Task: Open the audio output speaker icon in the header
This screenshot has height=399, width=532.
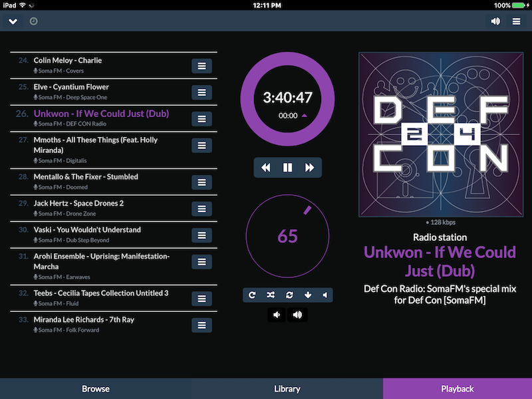Action: tap(495, 21)
